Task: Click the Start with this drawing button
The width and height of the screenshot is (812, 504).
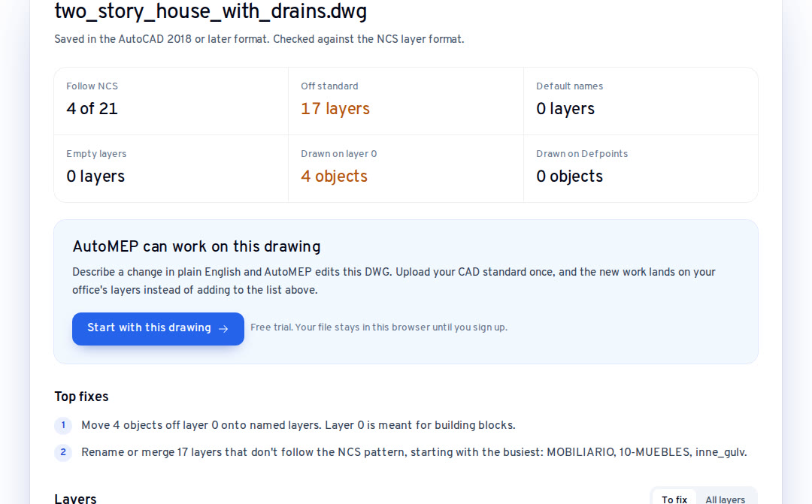Action: click(x=158, y=328)
